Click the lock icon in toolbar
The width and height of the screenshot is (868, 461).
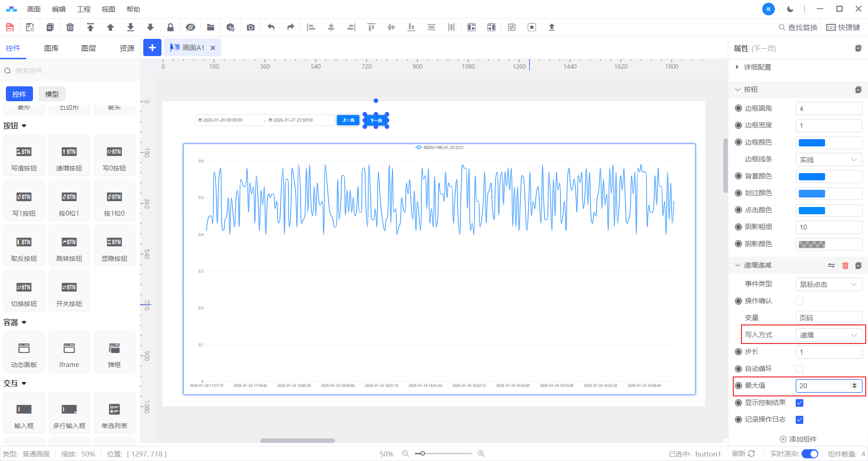click(170, 27)
